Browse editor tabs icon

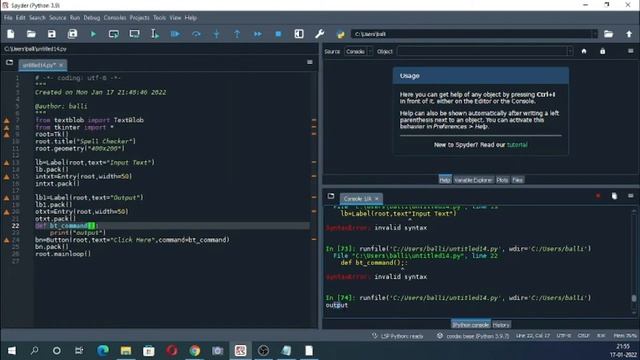pos(9,62)
